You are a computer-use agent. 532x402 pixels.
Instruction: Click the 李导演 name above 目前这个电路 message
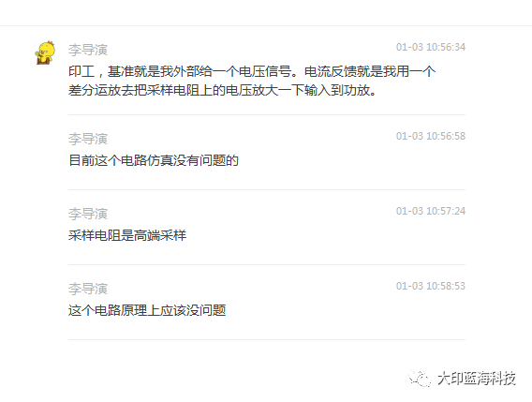coord(88,139)
